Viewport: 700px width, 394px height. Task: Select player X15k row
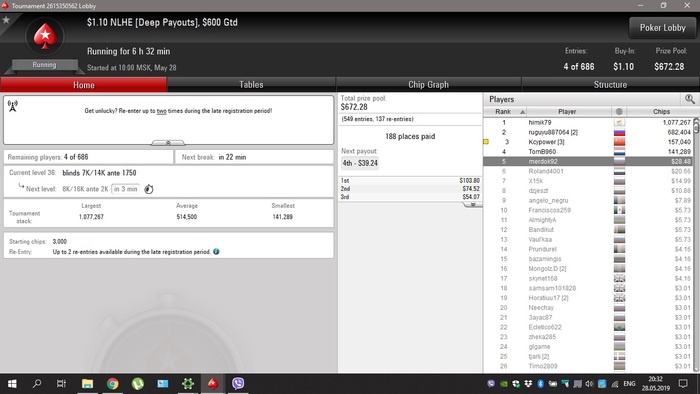(x=588, y=181)
